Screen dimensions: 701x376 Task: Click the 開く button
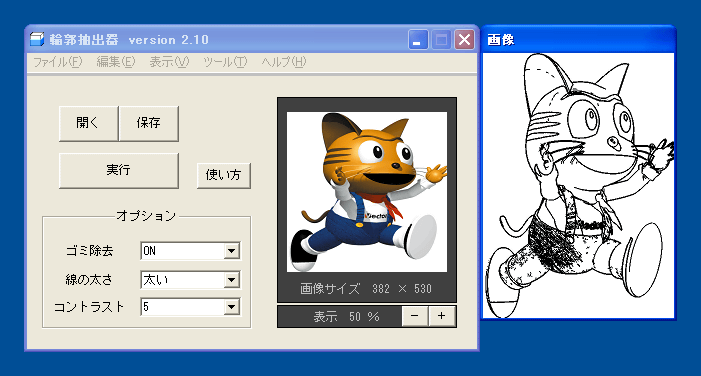[88, 123]
